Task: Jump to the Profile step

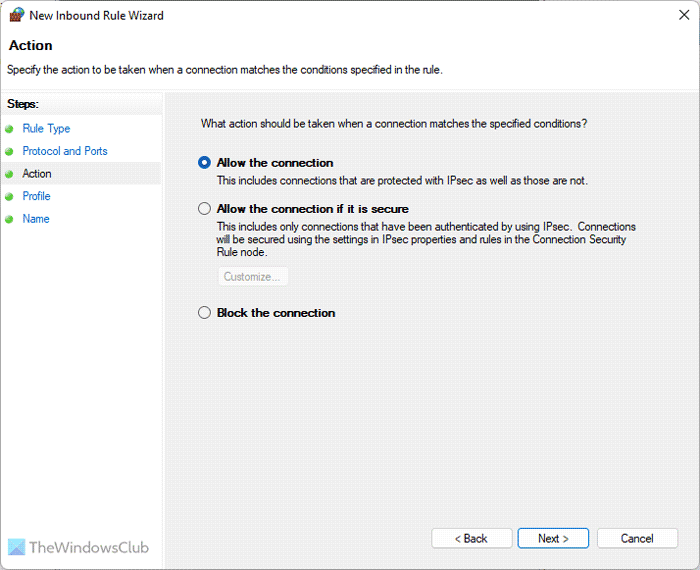Action: click(x=37, y=196)
